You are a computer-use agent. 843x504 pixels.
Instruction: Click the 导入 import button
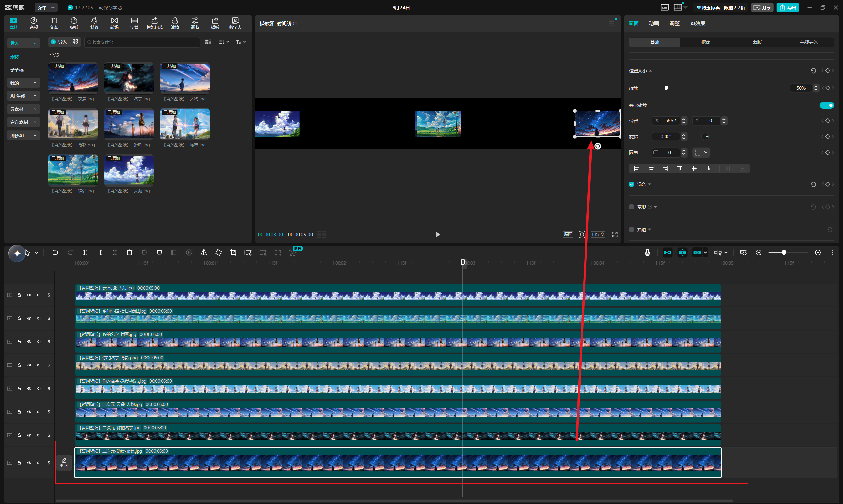coord(59,42)
